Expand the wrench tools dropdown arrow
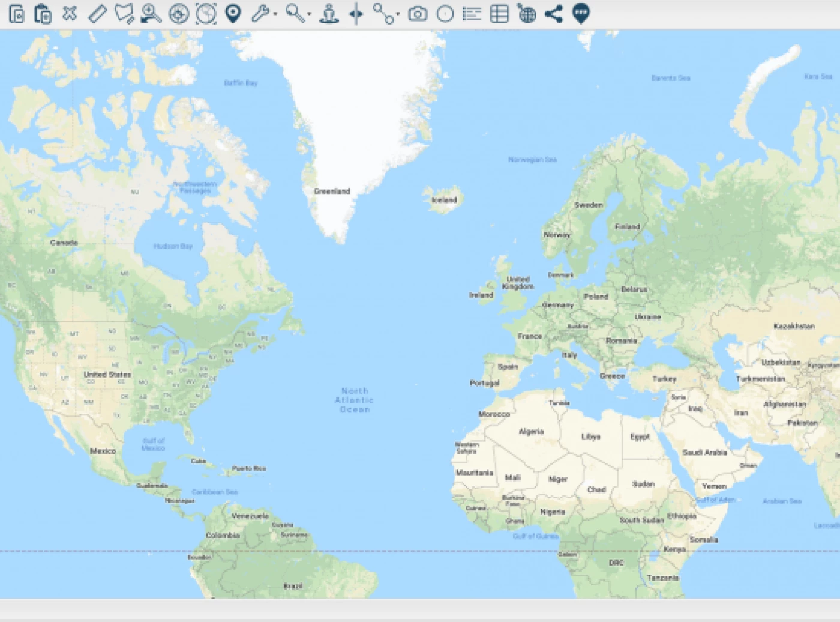Image resolution: width=840 pixels, height=622 pixels. point(275,14)
